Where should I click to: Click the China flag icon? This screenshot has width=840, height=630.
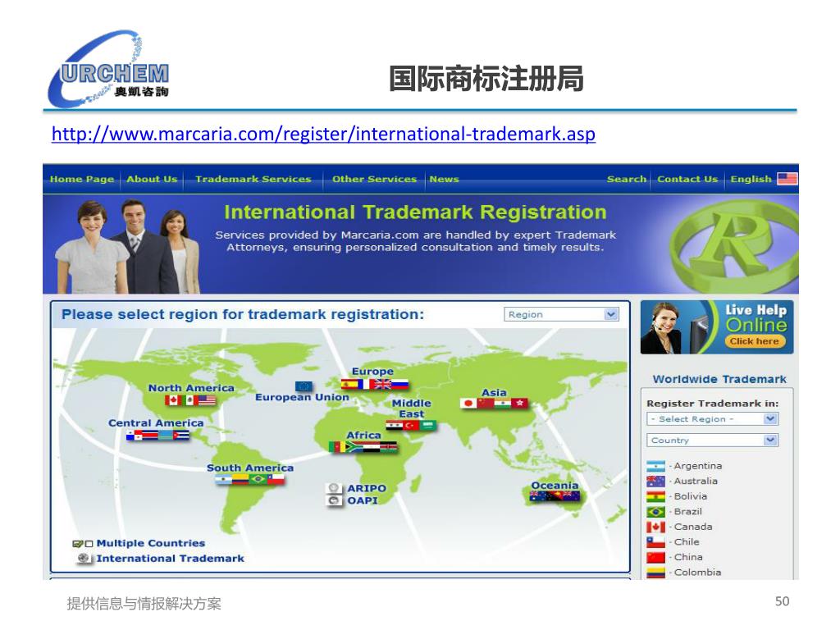[655, 557]
